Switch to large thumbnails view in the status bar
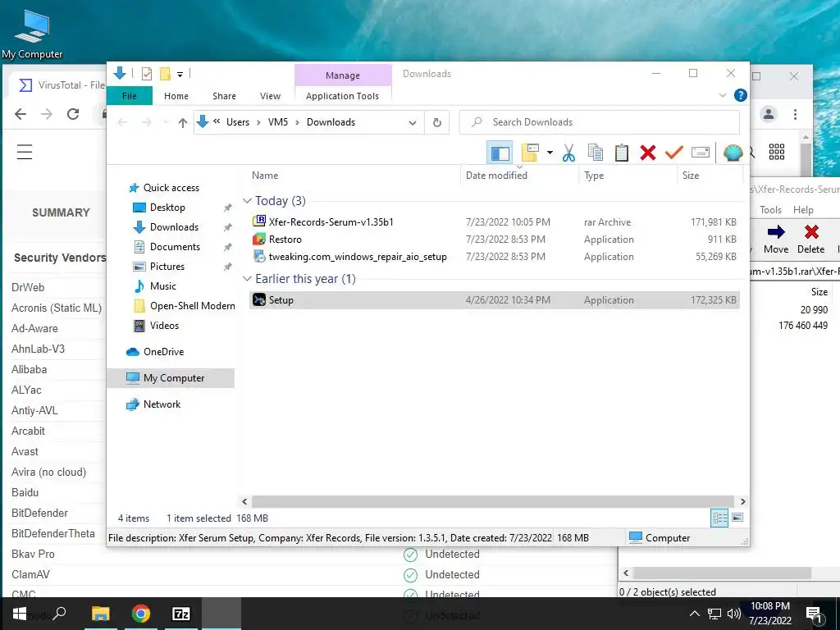 737,518
